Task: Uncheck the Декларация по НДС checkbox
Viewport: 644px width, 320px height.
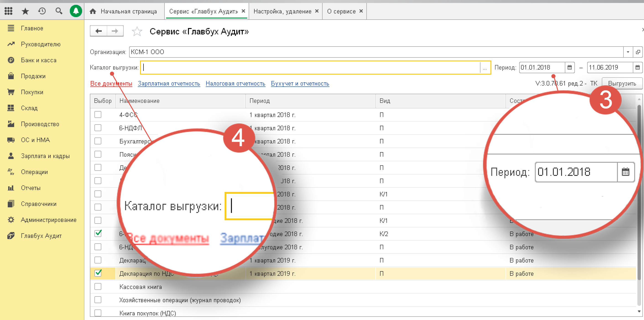Action: (x=98, y=273)
